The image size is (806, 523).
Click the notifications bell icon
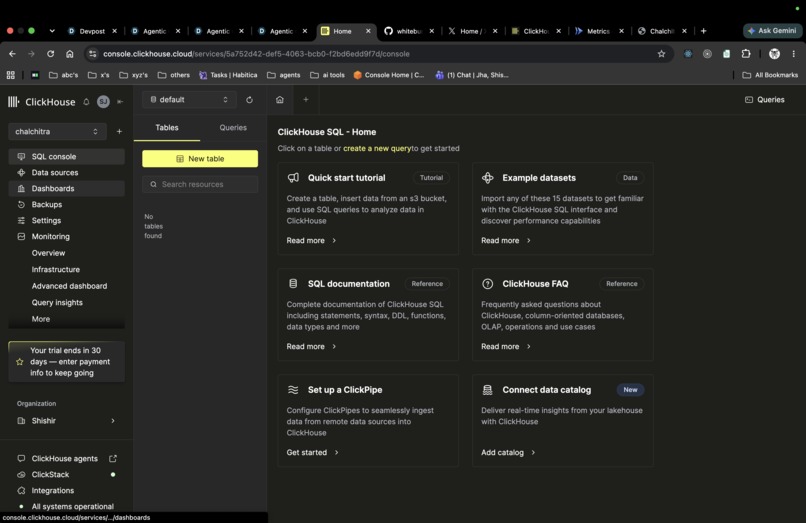tap(86, 102)
